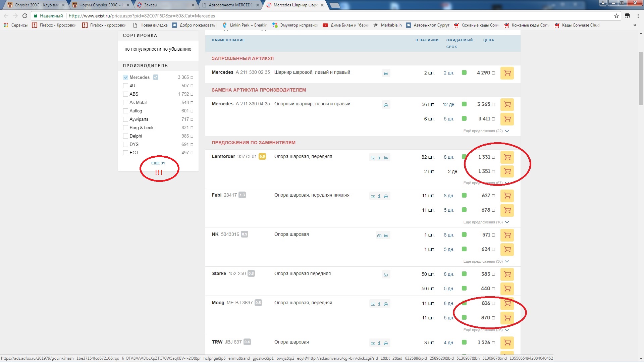Show more bookmarks chevron in bookmarks bar
This screenshot has width=644, height=363.
(x=635, y=25)
